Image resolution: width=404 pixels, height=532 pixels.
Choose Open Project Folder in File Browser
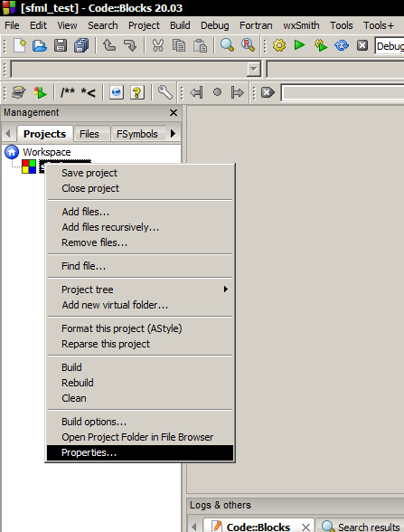click(140, 437)
